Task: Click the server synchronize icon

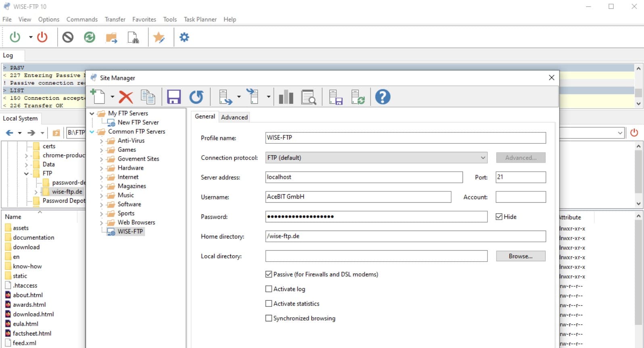Action: point(358,97)
